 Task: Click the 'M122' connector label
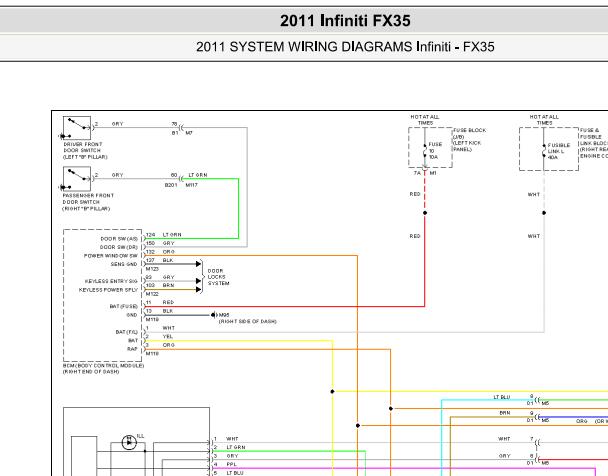[152, 294]
